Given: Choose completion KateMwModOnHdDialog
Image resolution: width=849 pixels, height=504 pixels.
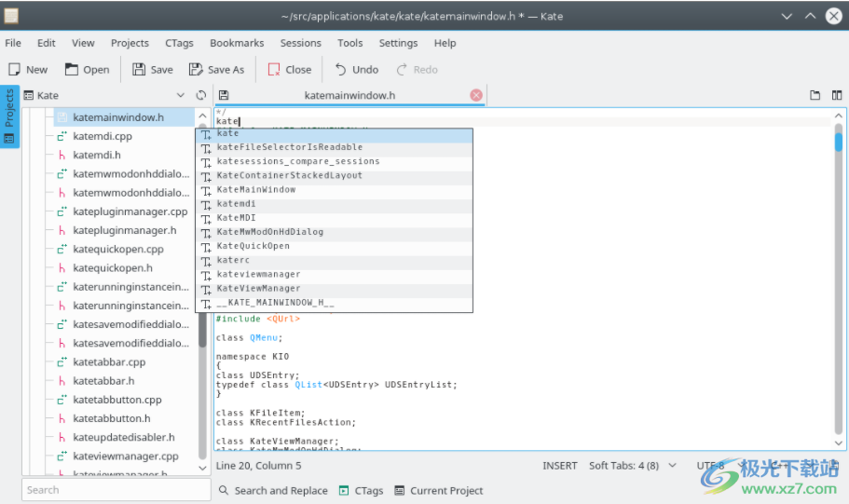Looking at the screenshot, I should pyautogui.click(x=334, y=232).
